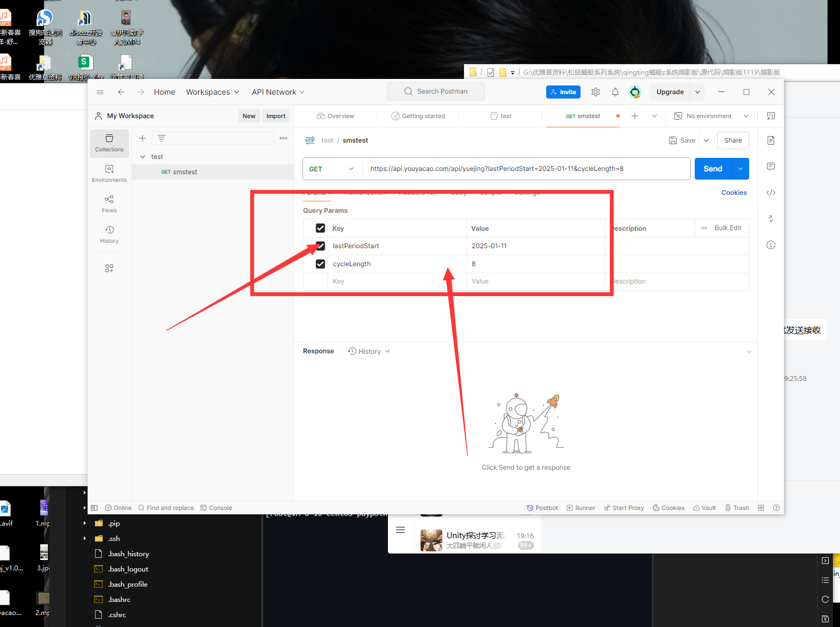Screen dimensions: 840x627
Task: Open the Flows sidebar section
Action: click(109, 204)
